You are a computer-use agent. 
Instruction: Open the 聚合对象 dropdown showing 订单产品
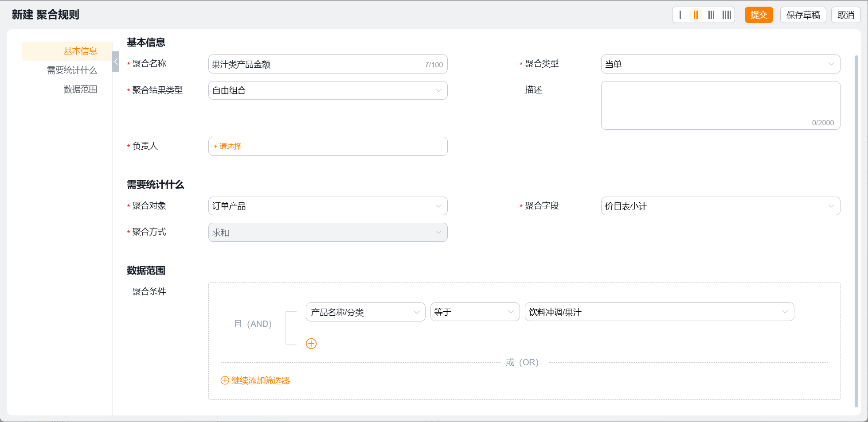328,206
